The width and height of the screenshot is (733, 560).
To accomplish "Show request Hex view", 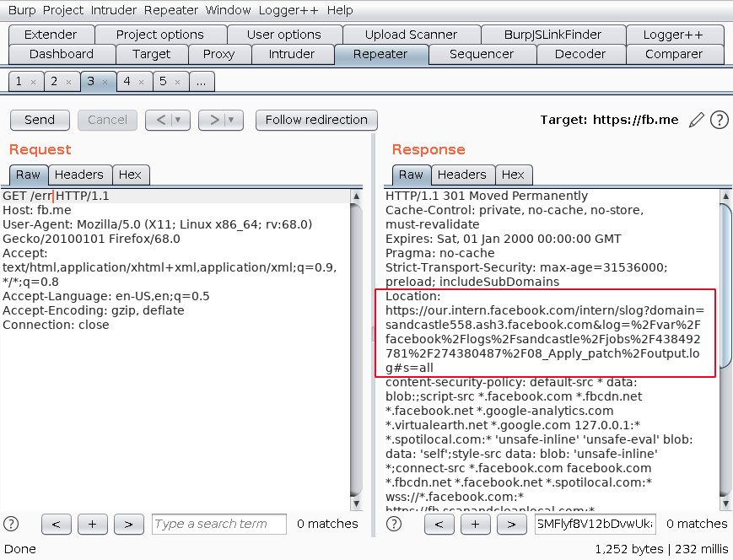I will (130, 175).
